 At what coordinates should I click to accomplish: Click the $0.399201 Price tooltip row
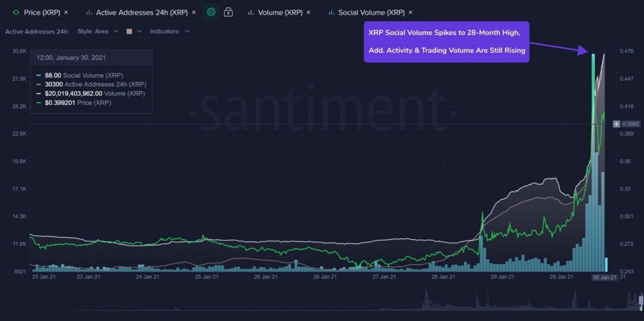(74, 103)
